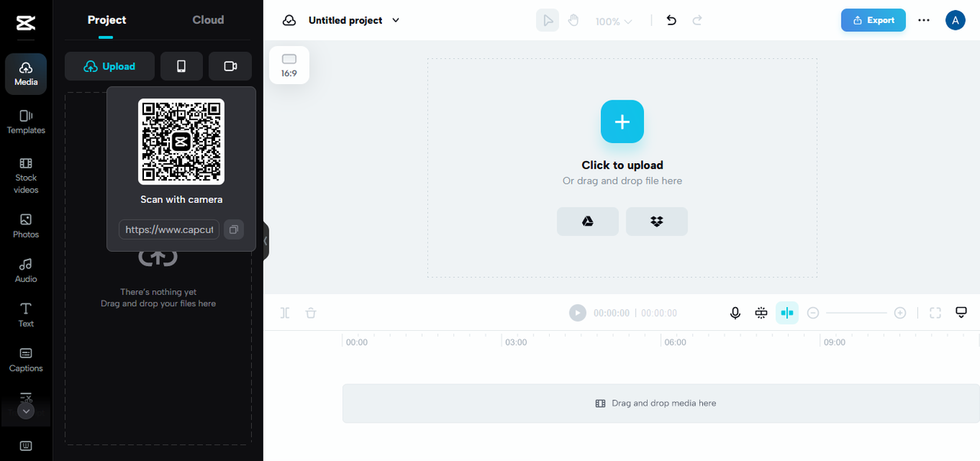Copy the capcut URL link
This screenshot has width=980, height=461.
[234, 229]
